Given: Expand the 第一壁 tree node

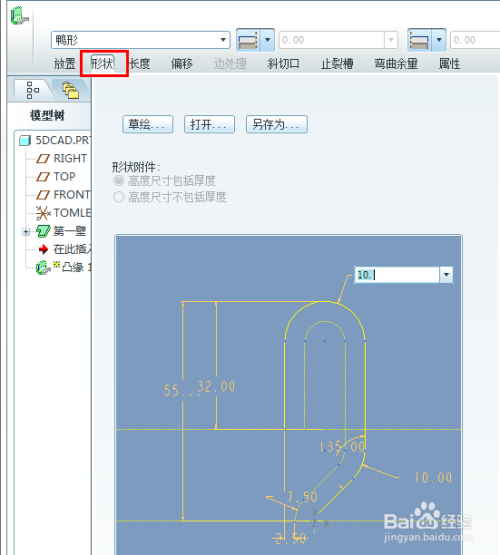Looking at the screenshot, I should [25, 232].
